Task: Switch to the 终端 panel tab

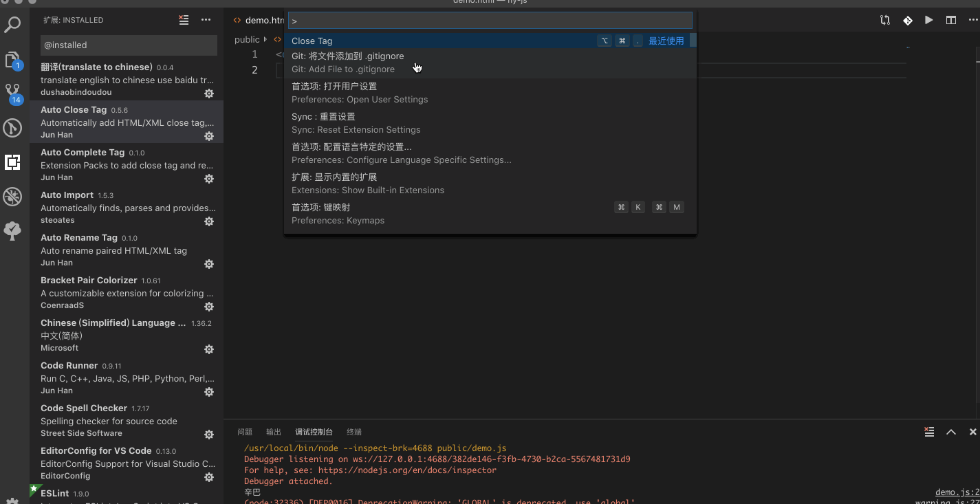Action: [x=354, y=432]
